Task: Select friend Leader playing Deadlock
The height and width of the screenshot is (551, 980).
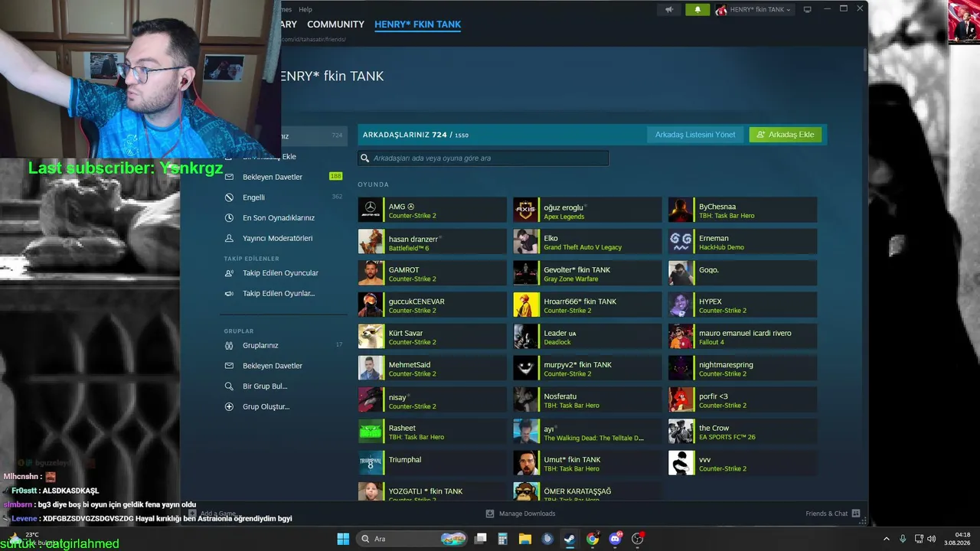Action: 587,337
